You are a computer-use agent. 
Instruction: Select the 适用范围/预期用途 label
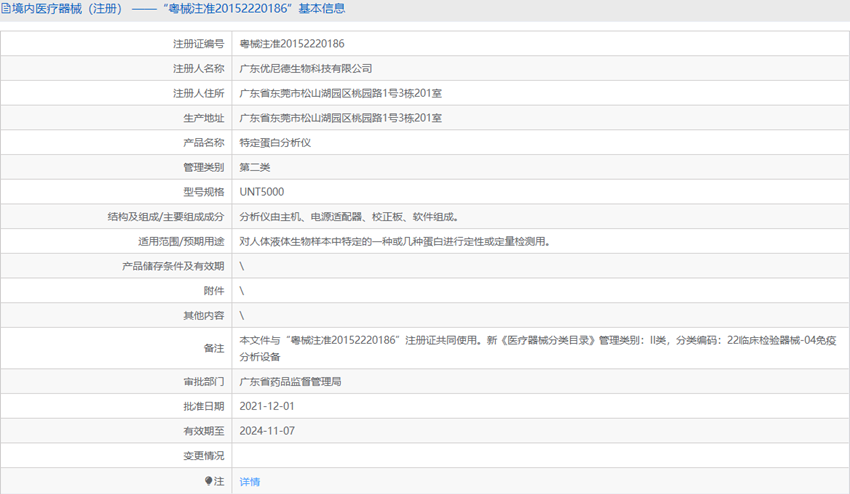[181, 241]
